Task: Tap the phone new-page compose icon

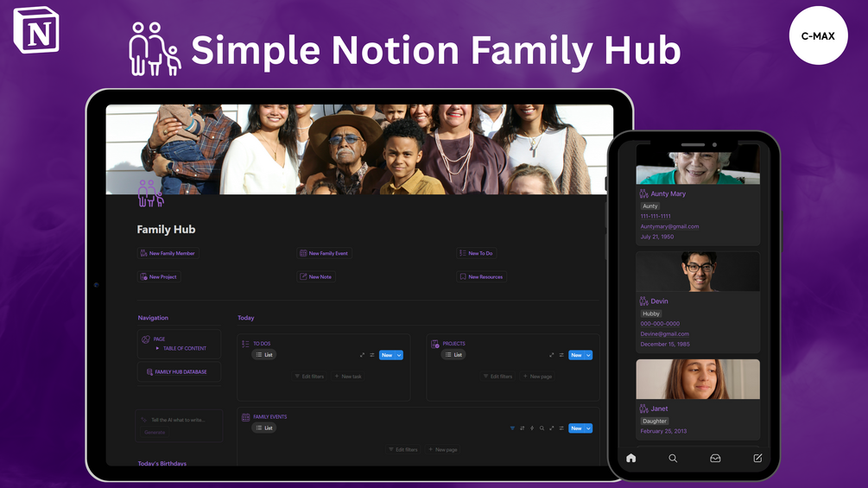Action: click(x=757, y=458)
